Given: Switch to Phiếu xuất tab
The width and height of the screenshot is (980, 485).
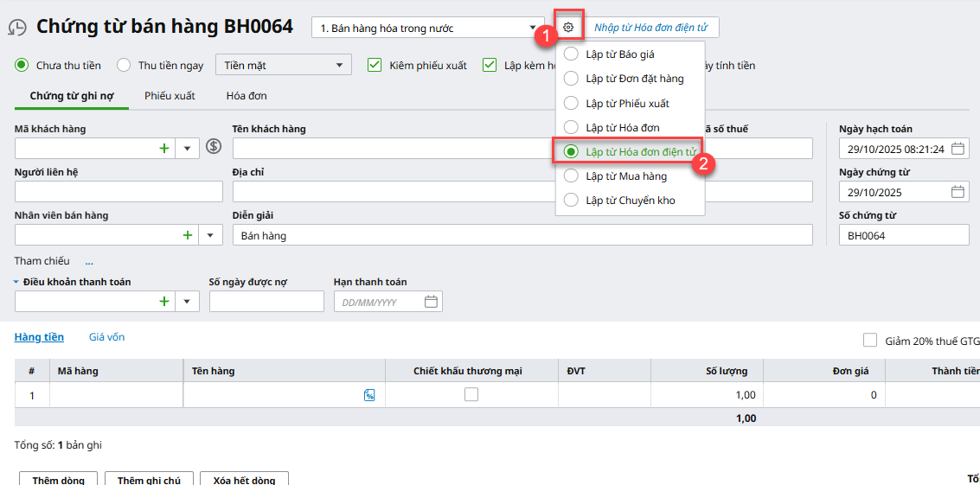Looking at the screenshot, I should 170,95.
